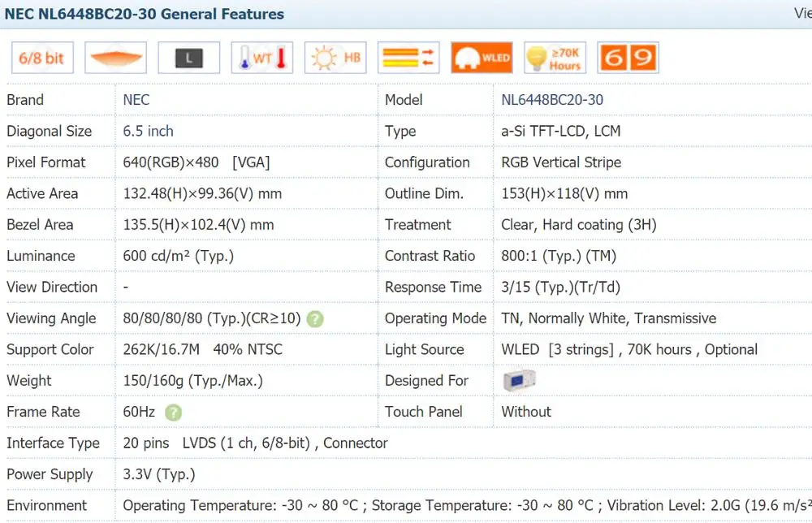This screenshot has height=523, width=812.
Task: Click the ≥70K Hours lifetime bulb icon
Action: click(555, 58)
